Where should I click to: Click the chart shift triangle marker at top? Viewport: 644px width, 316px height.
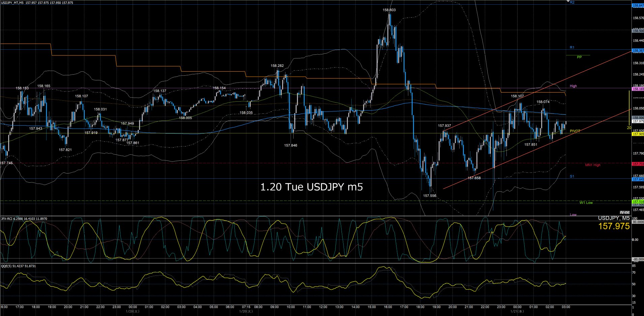[x=567, y=2]
